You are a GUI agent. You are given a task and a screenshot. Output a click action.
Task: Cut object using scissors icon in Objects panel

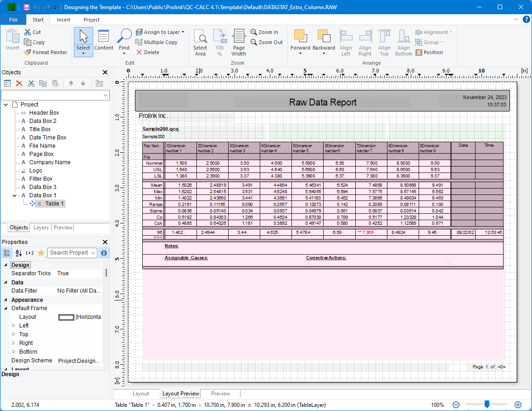tap(31, 83)
